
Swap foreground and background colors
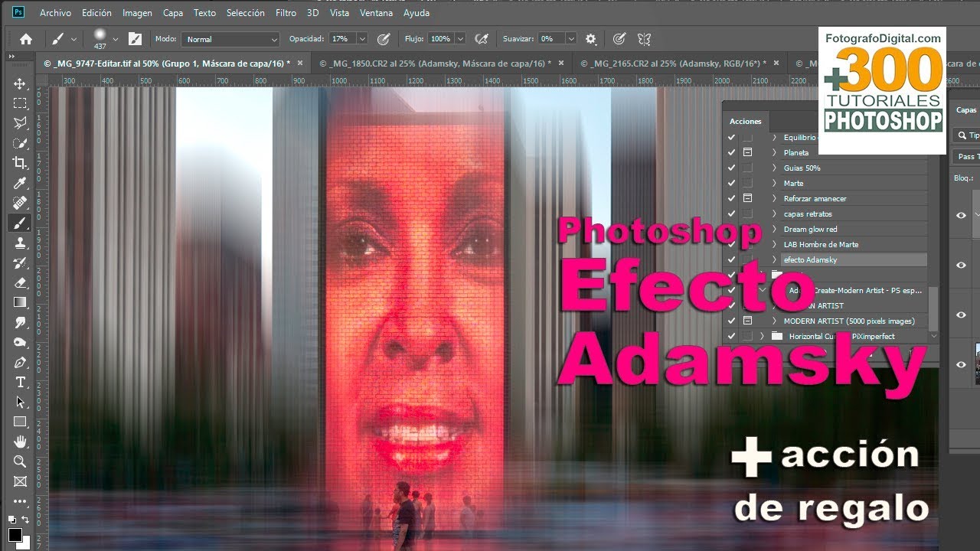click(x=25, y=520)
